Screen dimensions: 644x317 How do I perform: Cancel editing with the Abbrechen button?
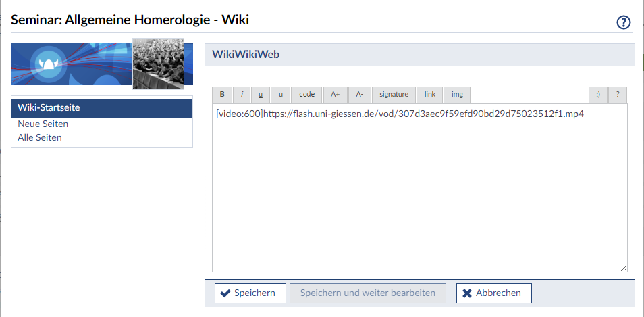(x=493, y=293)
